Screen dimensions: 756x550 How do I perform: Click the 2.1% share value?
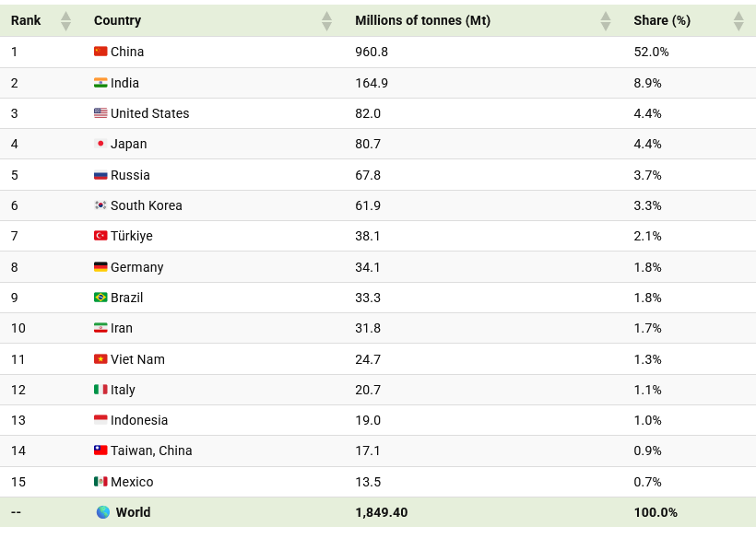tap(647, 236)
